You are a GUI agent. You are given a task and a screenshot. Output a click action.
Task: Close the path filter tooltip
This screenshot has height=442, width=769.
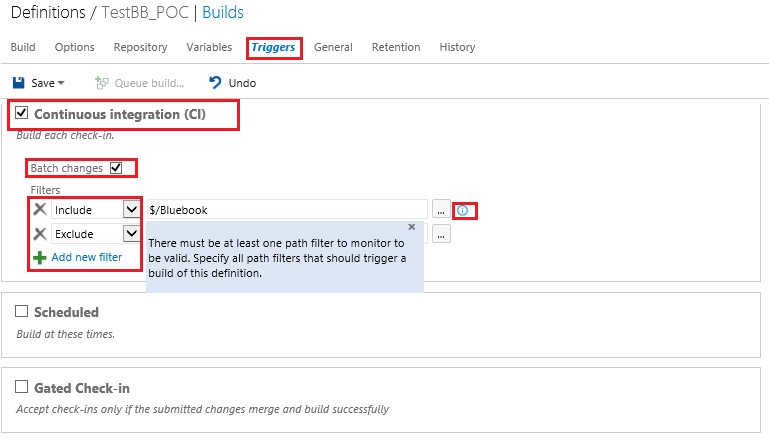411,227
